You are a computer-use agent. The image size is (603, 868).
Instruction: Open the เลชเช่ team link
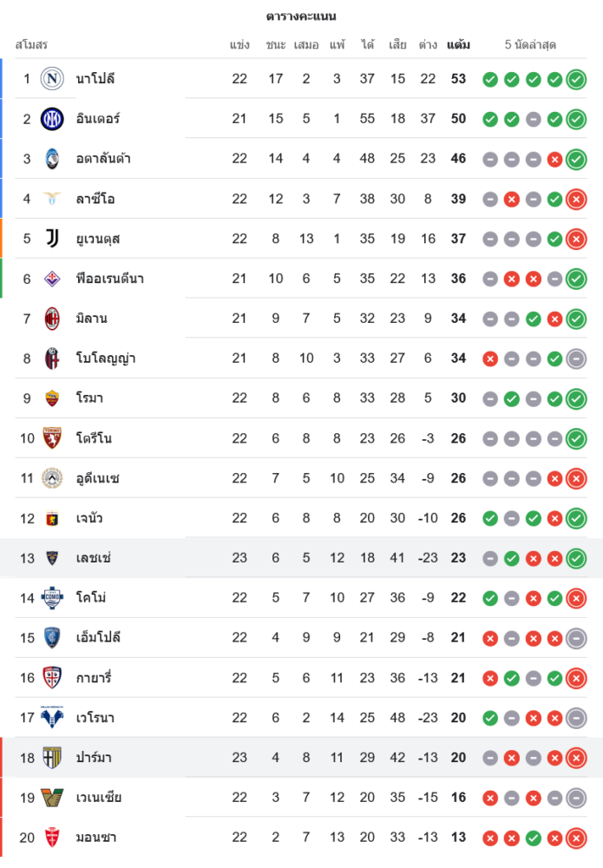click(94, 558)
